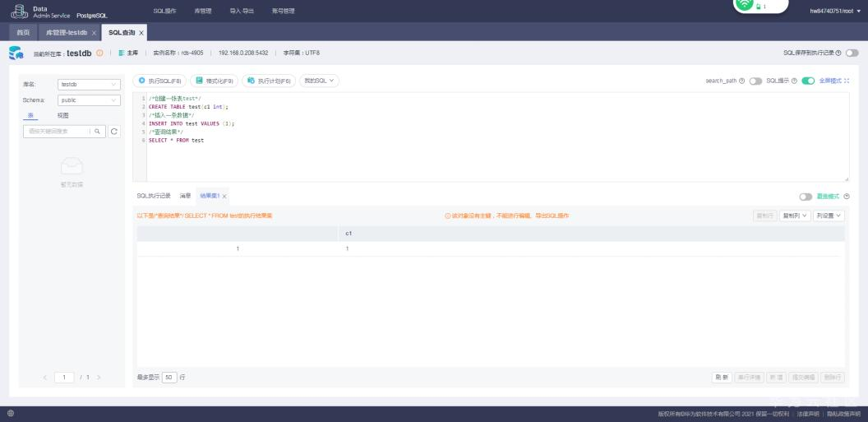Click the help icon next to SQL保存到执行记录
The width and height of the screenshot is (868, 422).
[838, 53]
